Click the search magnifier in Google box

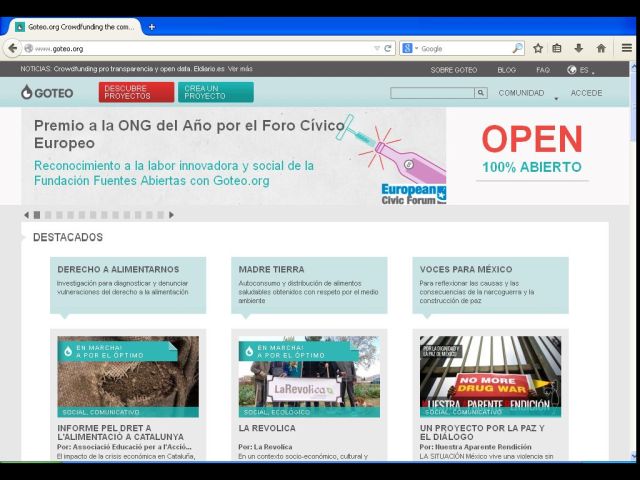(518, 49)
